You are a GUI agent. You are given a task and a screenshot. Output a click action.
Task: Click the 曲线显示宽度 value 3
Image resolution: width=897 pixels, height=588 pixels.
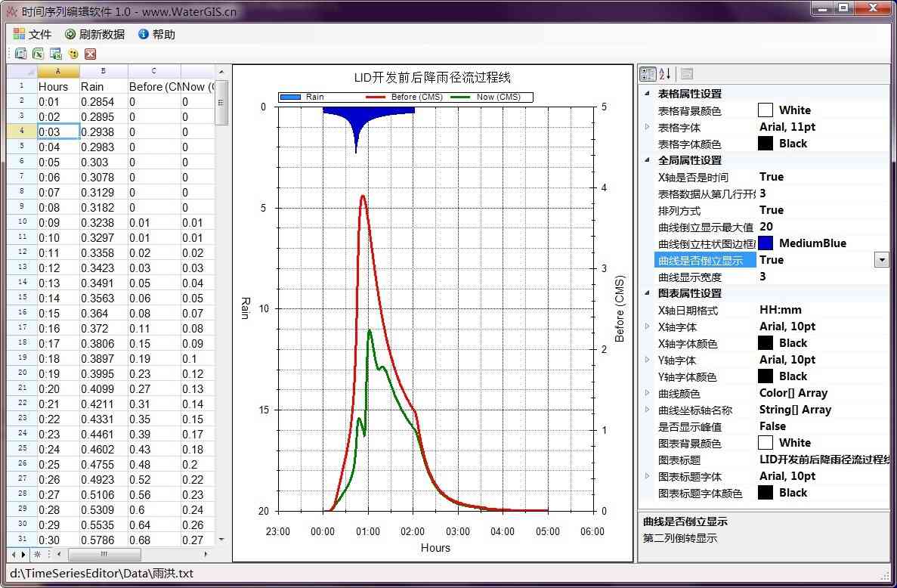coord(762,277)
